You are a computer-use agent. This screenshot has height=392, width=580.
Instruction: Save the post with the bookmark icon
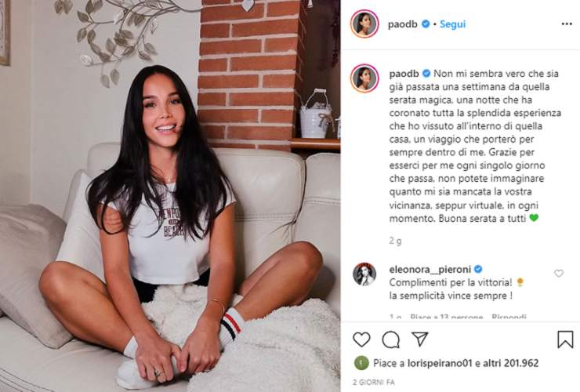565,339
